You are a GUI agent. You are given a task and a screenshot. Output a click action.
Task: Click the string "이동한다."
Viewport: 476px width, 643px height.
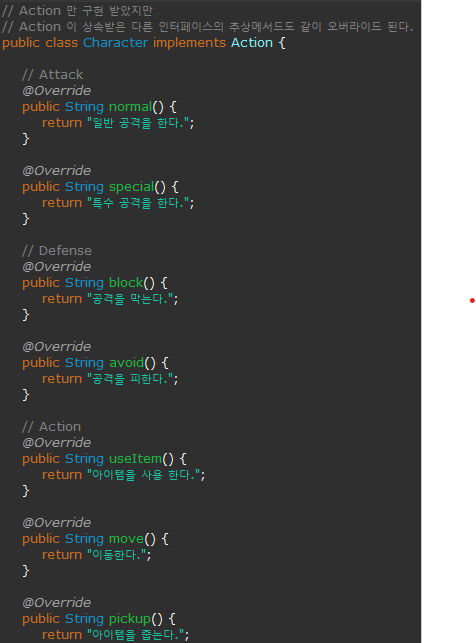(x=117, y=554)
